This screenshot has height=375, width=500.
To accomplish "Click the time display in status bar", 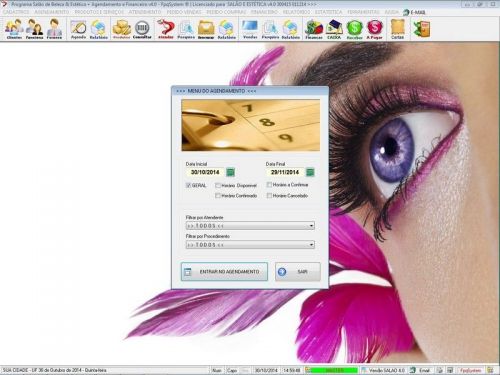I will point(292,370).
